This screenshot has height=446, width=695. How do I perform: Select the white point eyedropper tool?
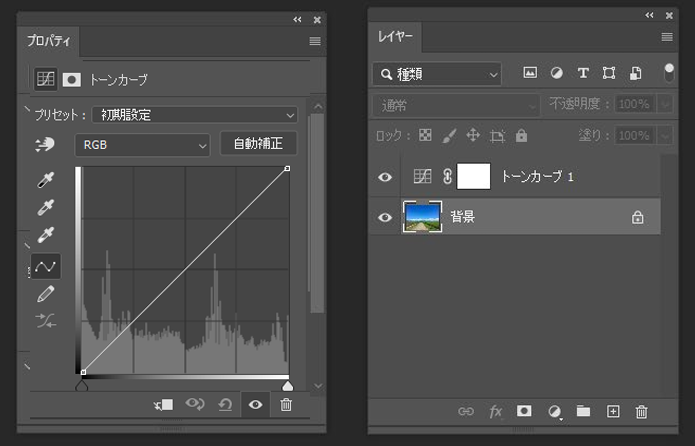pyautogui.click(x=46, y=236)
